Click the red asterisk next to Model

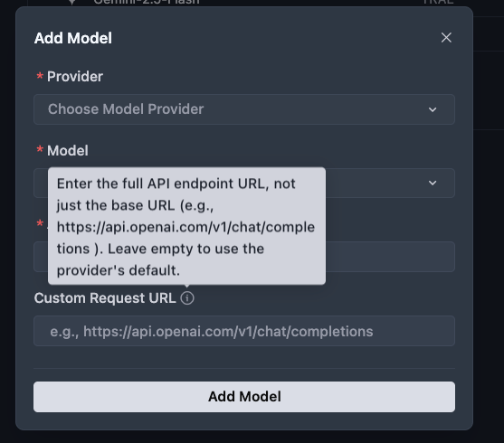(x=40, y=150)
